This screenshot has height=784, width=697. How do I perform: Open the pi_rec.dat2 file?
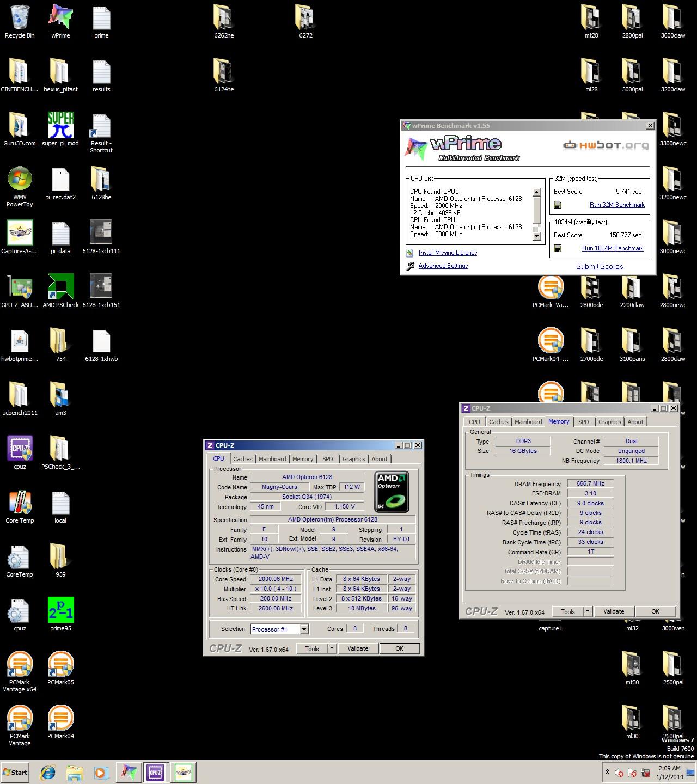coord(60,183)
